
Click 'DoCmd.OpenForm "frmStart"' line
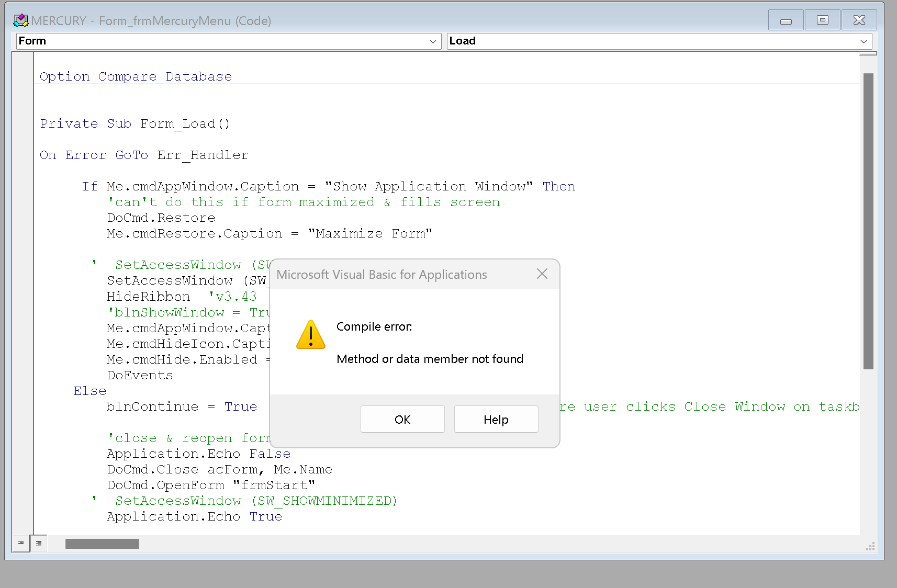(211, 485)
